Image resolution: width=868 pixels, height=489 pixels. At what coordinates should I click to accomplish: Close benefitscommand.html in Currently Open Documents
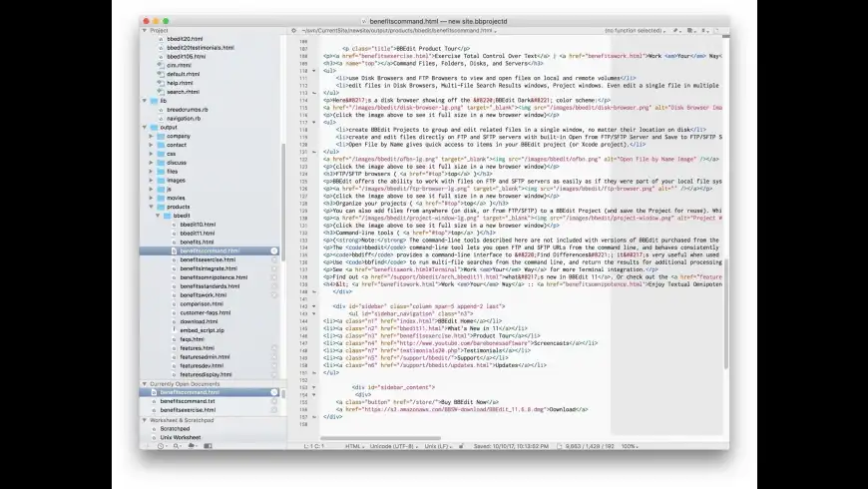274,392
